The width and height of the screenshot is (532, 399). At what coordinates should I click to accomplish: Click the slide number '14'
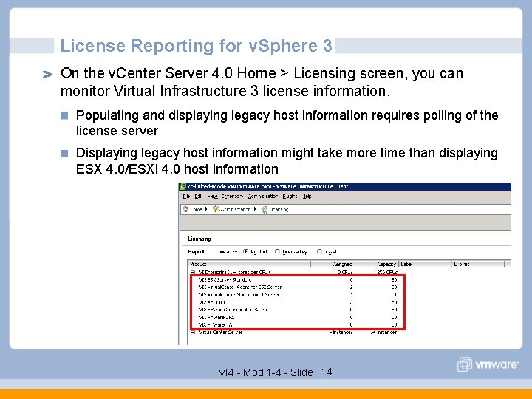[327, 372]
